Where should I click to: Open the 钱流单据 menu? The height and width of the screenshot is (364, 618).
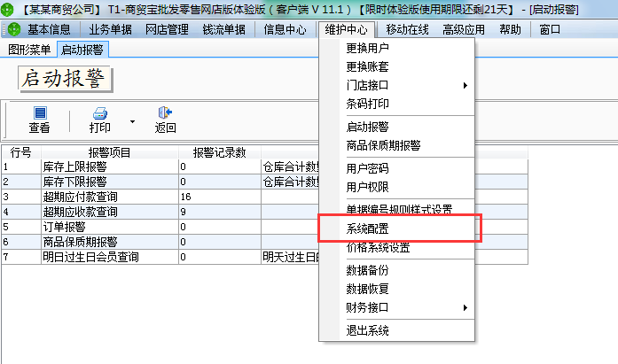pos(223,29)
